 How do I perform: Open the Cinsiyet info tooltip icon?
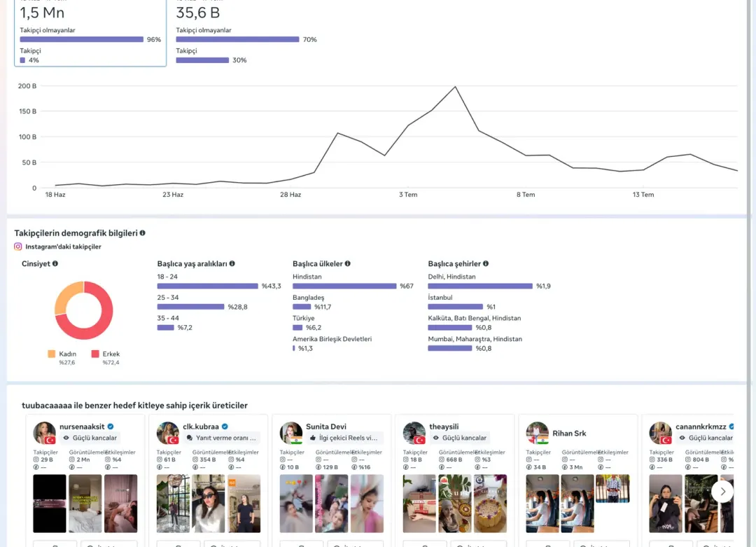click(55, 263)
